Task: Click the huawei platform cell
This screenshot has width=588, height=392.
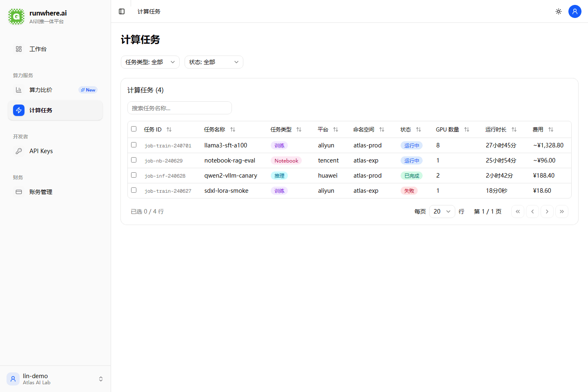Action: (x=328, y=176)
